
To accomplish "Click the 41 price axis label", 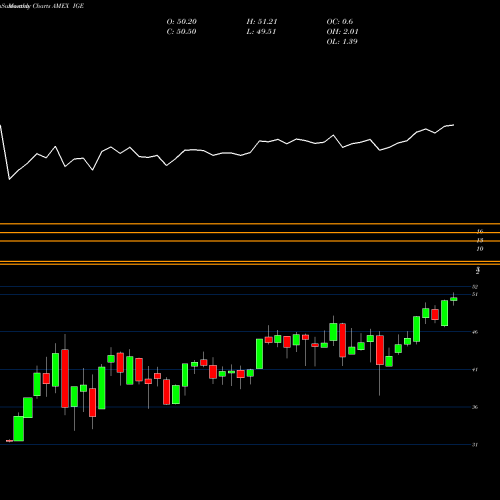I will click(475, 370).
